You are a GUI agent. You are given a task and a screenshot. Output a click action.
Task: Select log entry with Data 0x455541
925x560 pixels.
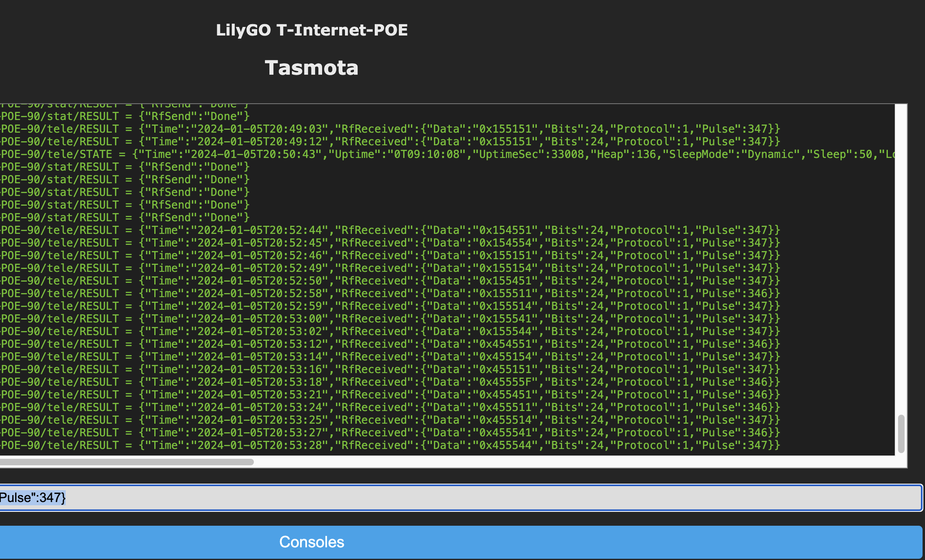coord(390,433)
